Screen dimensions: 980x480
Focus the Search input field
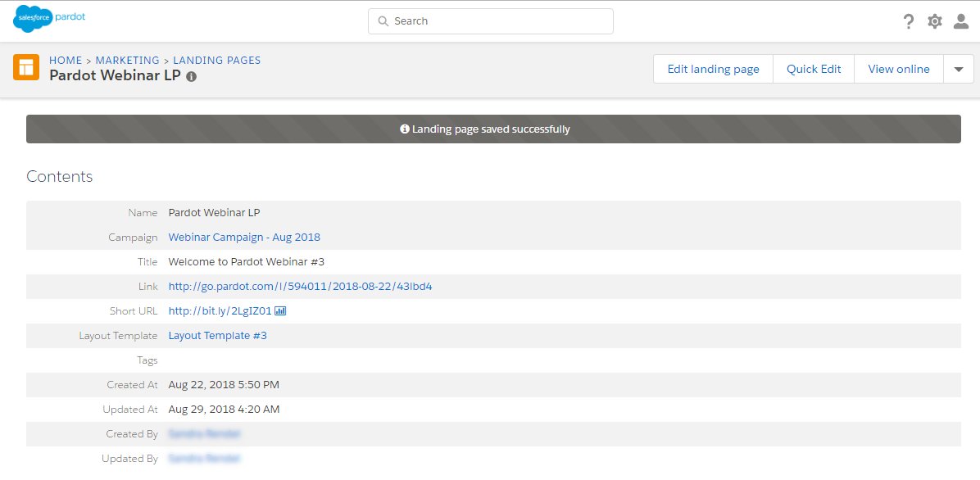(x=491, y=21)
